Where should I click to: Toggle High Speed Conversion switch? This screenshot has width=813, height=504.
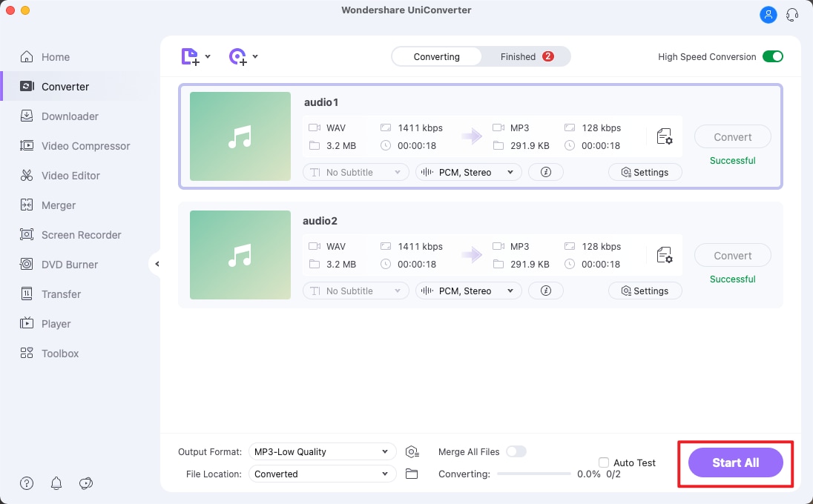coord(772,56)
